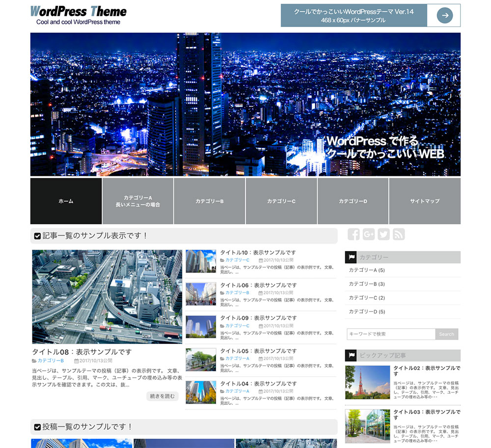
Task: Click calendar icon beside タイトル08 date
Action: pyautogui.click(x=77, y=361)
